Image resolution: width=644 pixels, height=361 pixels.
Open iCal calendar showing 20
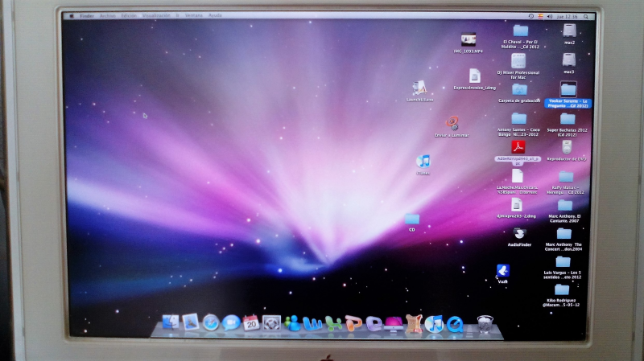point(251,323)
